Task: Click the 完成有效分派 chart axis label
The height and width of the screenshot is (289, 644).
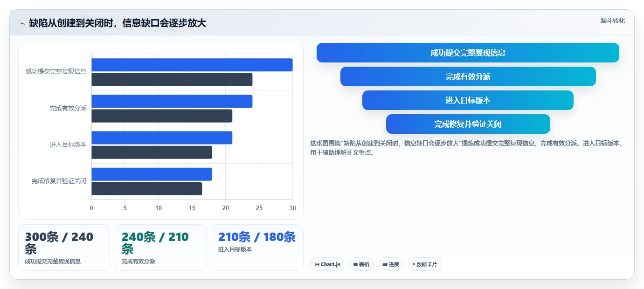Action: point(68,108)
